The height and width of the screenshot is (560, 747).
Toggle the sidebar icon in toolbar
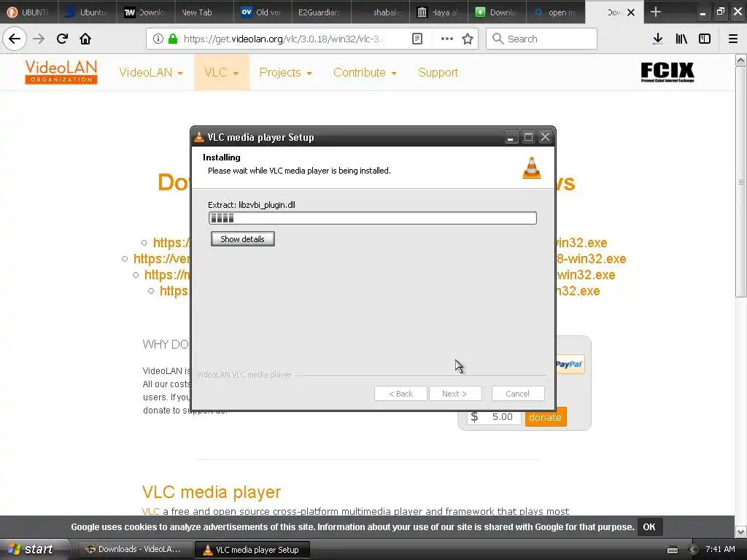coord(705,39)
